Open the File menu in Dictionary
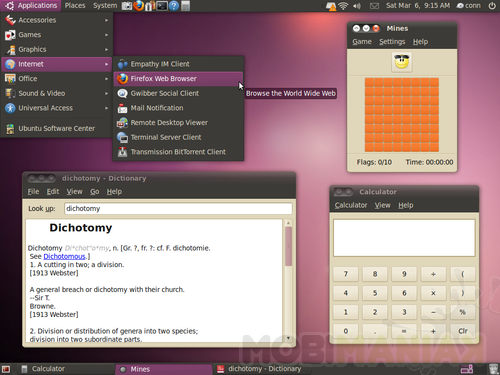Screen dimensions: 500x375 pyautogui.click(x=33, y=192)
